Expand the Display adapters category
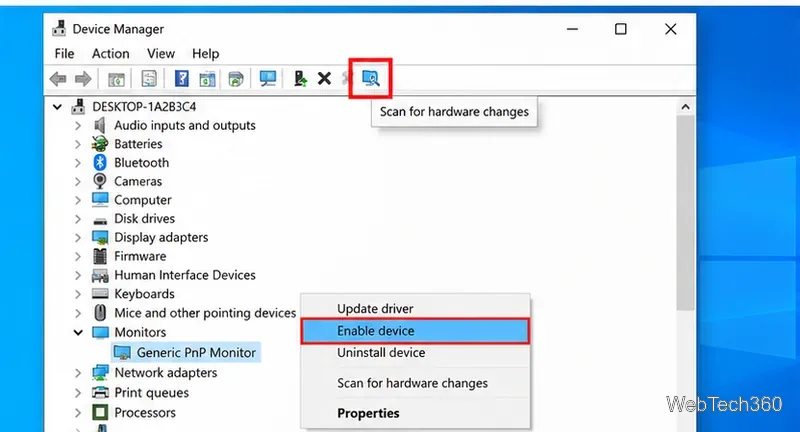Viewport: 800px width, 432px height. [78, 238]
